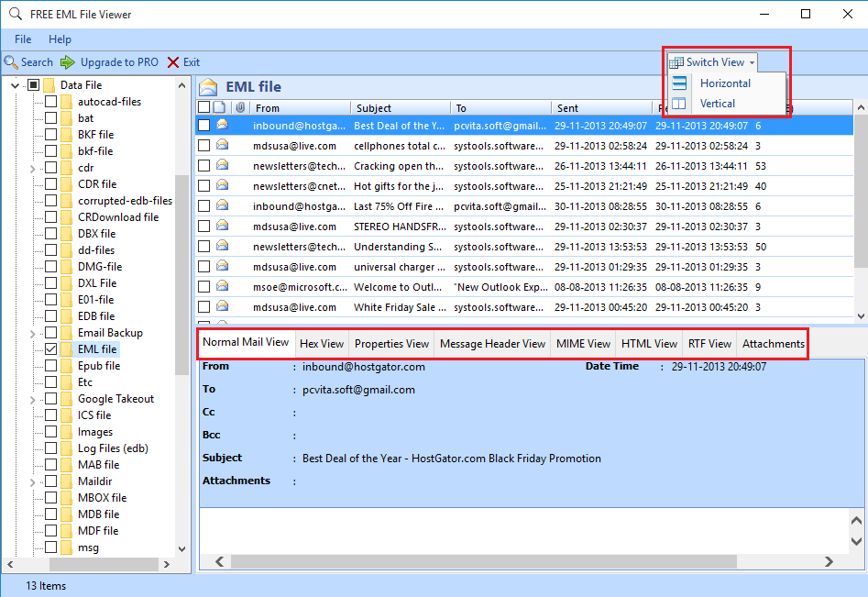Viewport: 868px width, 597px height.
Task: Select the HTML View tab
Action: (649, 343)
